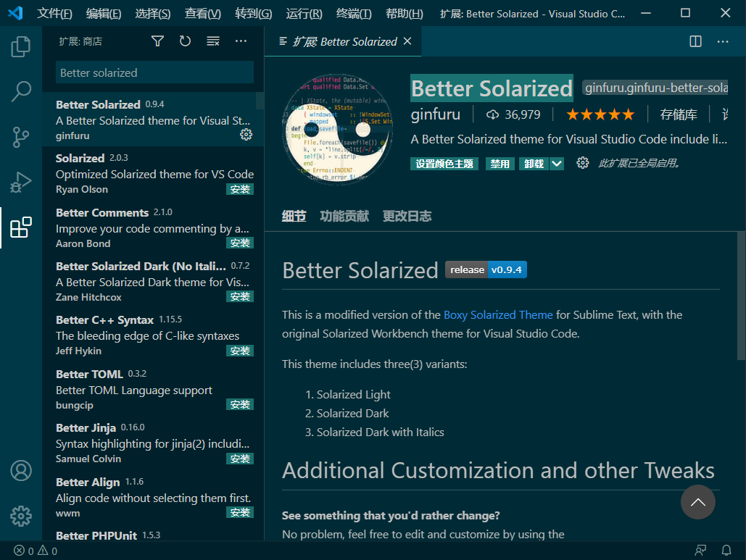The height and width of the screenshot is (560, 746).
Task: Open the 运行(R) menu
Action: click(x=304, y=13)
